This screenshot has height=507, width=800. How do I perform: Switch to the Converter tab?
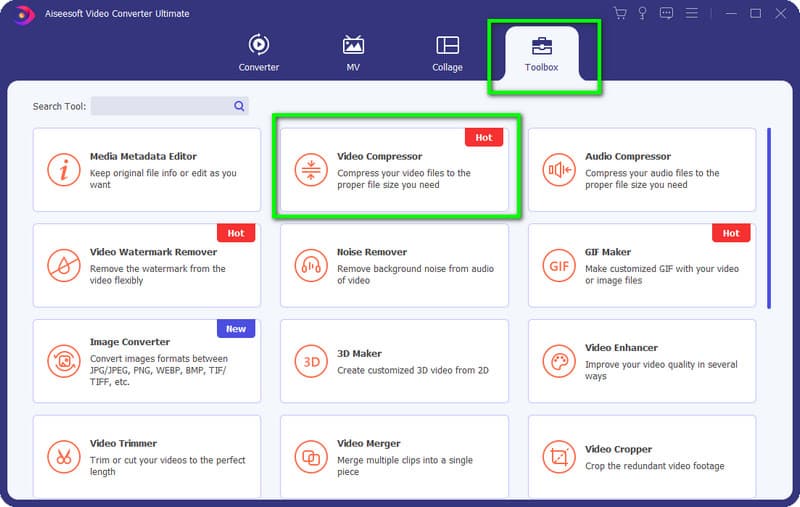pos(258,54)
